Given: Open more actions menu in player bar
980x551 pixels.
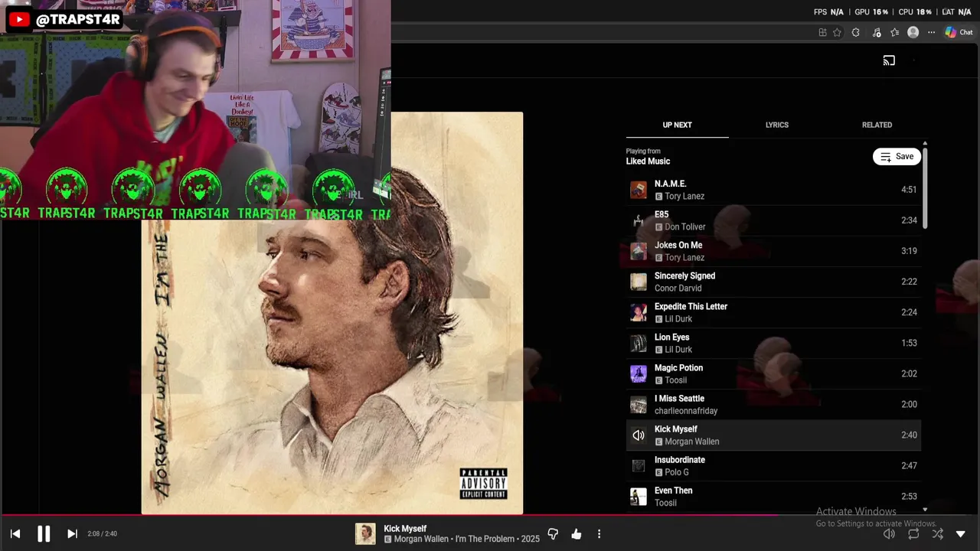Looking at the screenshot, I should 599,534.
